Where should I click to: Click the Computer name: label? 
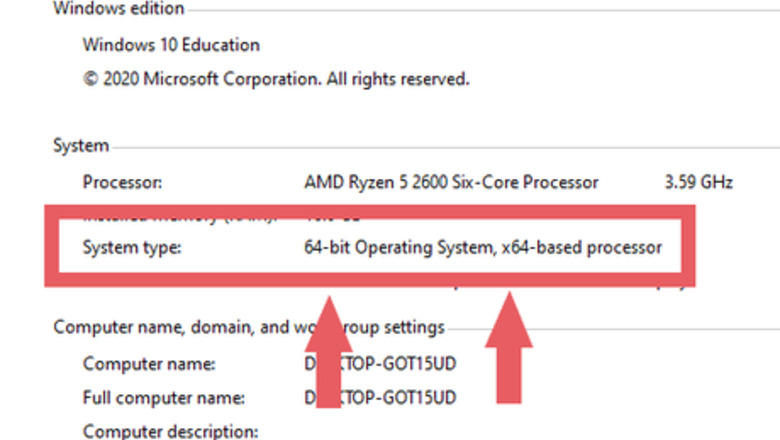(x=149, y=365)
